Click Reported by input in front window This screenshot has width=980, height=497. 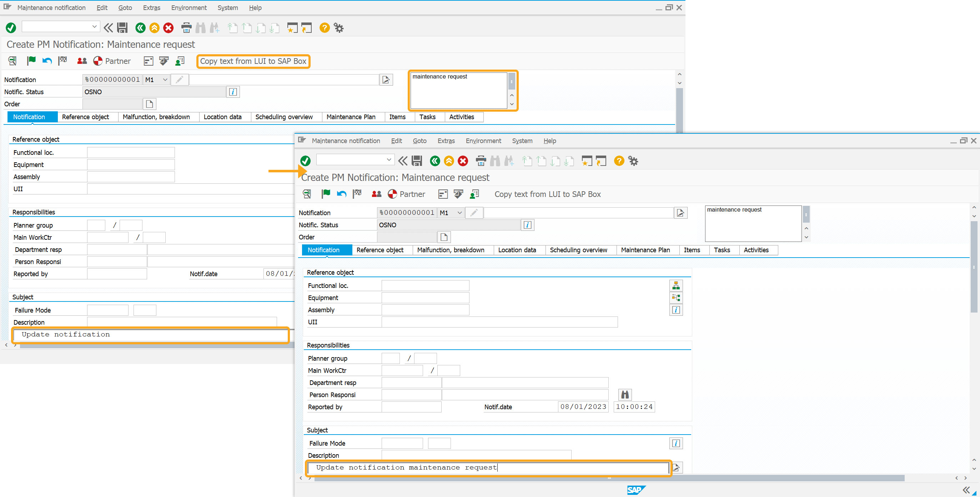pos(411,406)
